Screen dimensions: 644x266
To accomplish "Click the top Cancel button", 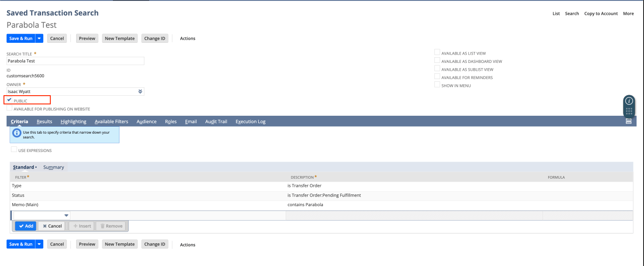I will 57,38.
